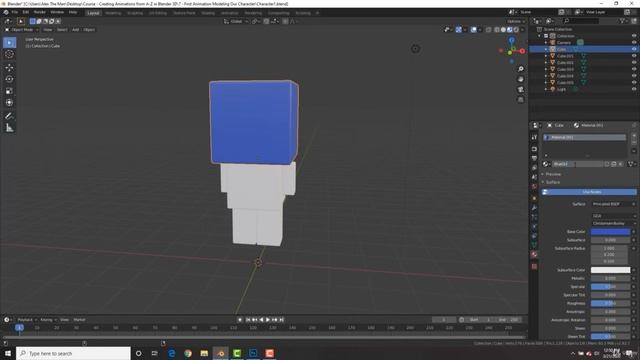Open the timeline Marker menu

coord(79,320)
